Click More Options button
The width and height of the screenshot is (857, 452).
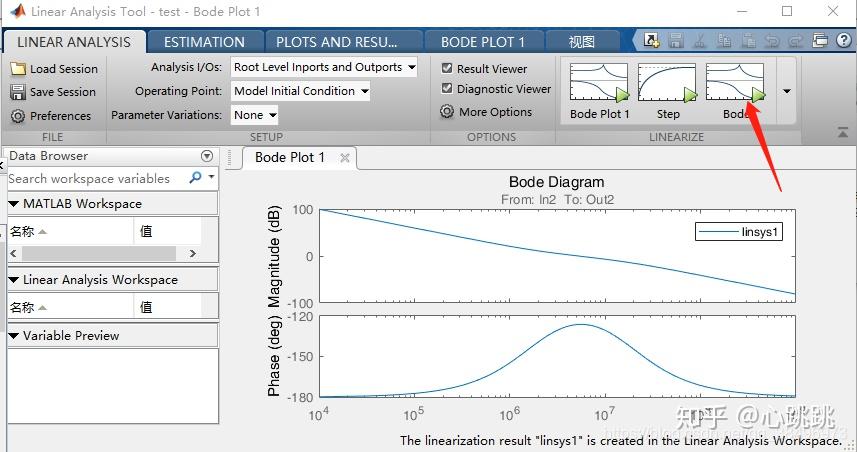[x=486, y=112]
